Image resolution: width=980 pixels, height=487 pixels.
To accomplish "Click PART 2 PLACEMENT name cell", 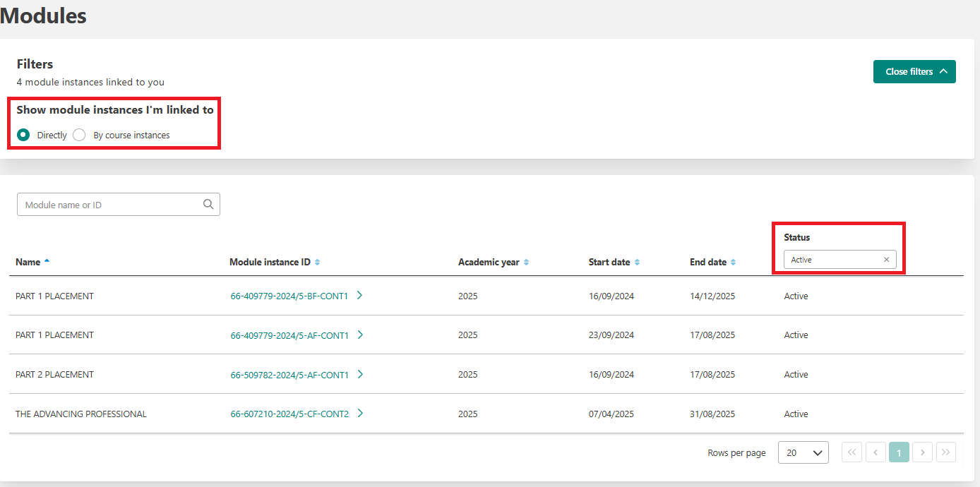I will click(x=54, y=375).
